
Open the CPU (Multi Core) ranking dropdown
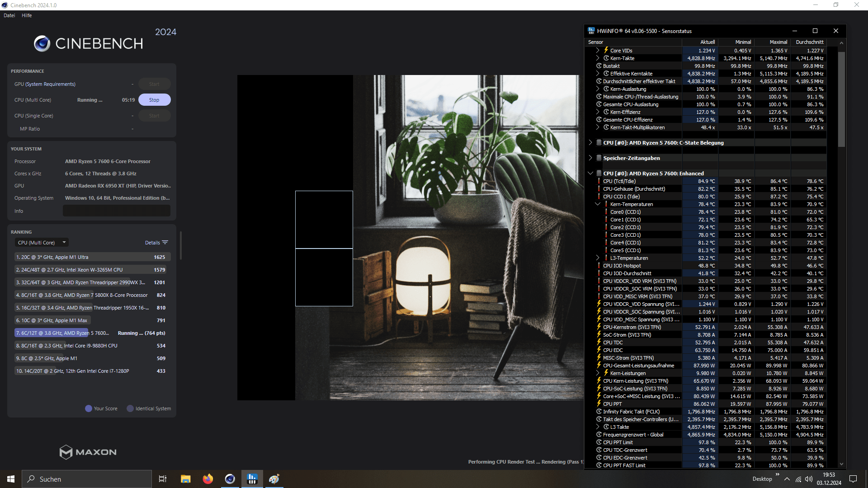coord(42,243)
